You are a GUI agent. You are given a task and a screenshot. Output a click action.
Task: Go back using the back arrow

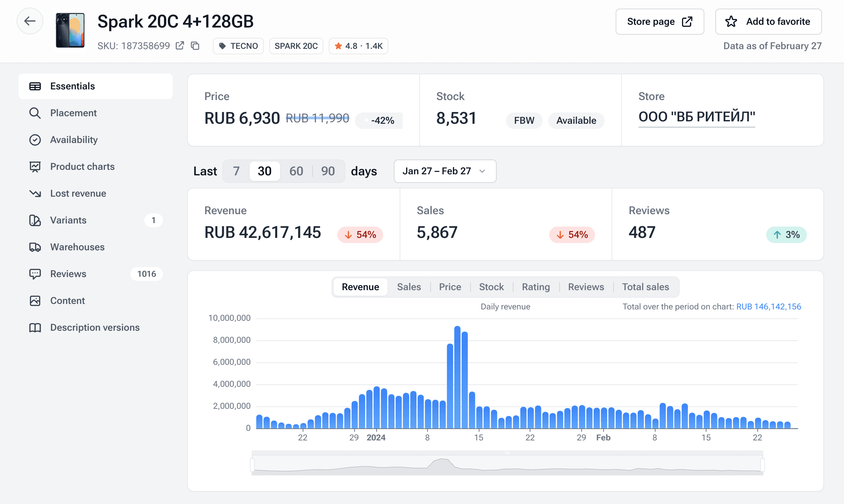tap(30, 21)
